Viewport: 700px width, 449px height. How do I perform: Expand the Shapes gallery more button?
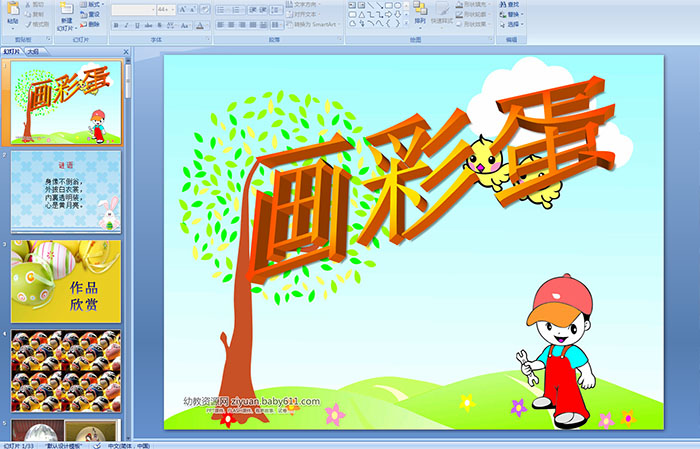click(406, 24)
